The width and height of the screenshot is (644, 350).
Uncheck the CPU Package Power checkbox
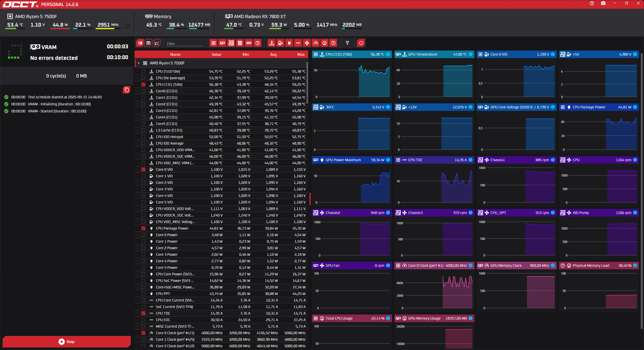click(x=143, y=228)
